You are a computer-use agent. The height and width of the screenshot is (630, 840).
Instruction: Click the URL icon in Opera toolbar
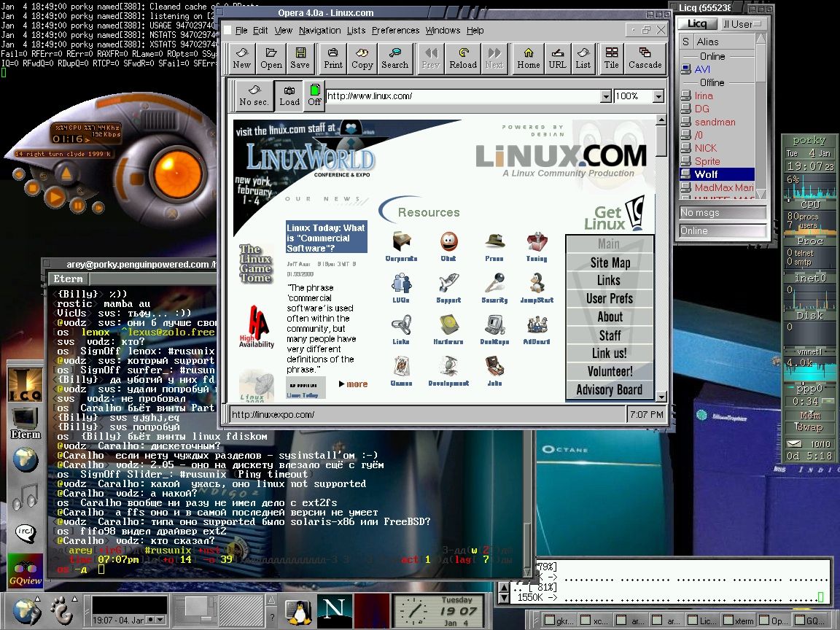[557, 58]
